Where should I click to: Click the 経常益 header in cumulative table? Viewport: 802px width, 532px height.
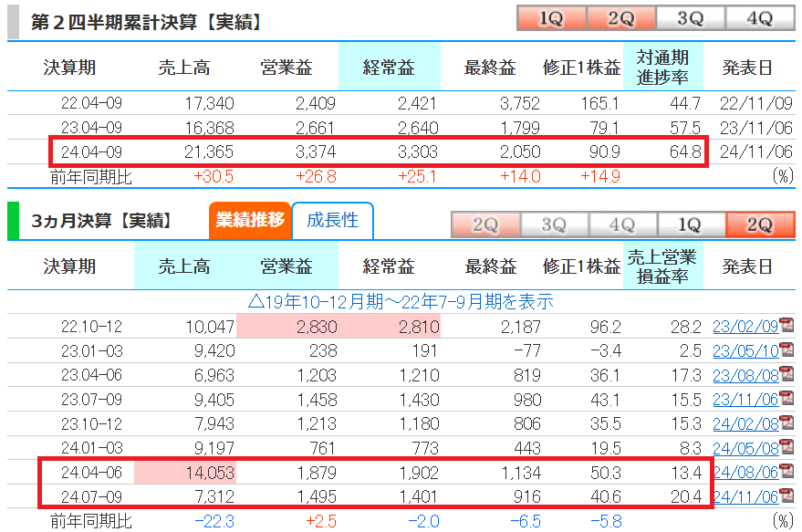point(390,67)
